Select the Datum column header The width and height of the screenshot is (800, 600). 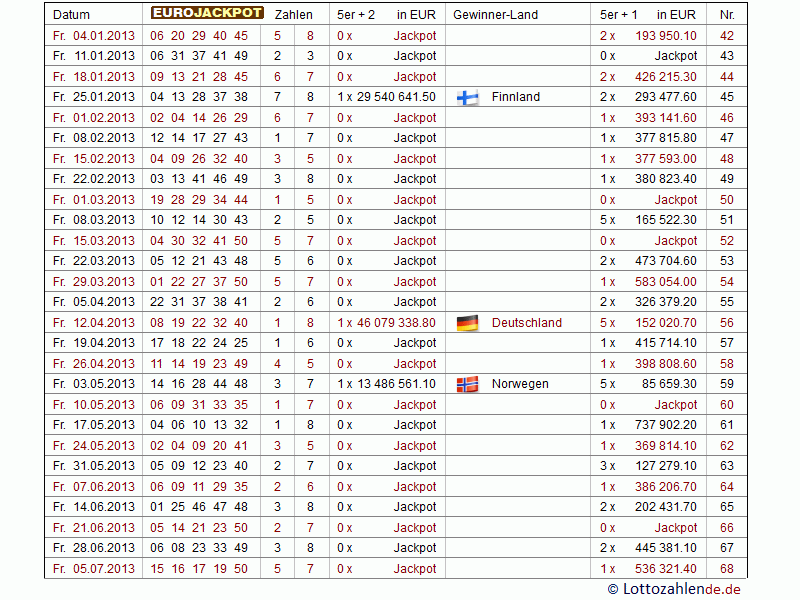[x=71, y=15]
